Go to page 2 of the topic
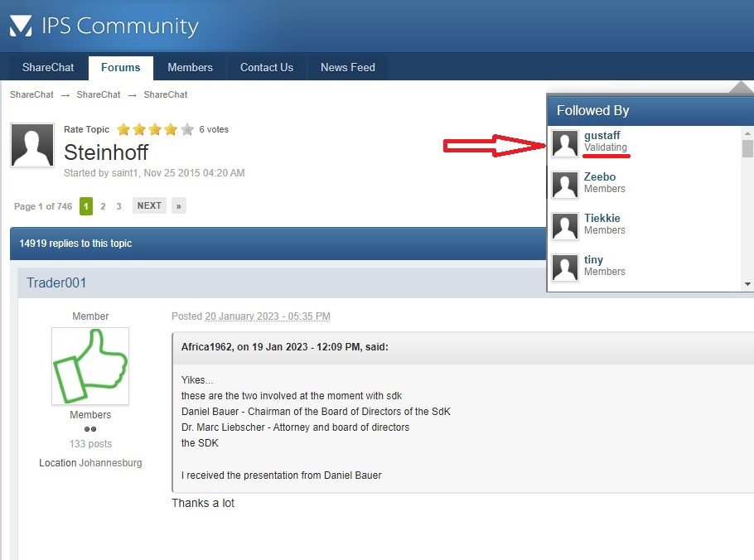Viewport: 754px width, 560px height. [103, 206]
